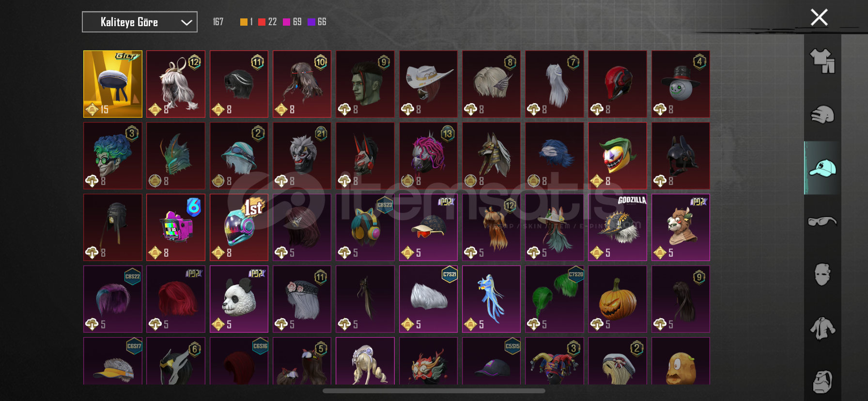
Task: Open the face mask category icon
Action: pos(822,274)
